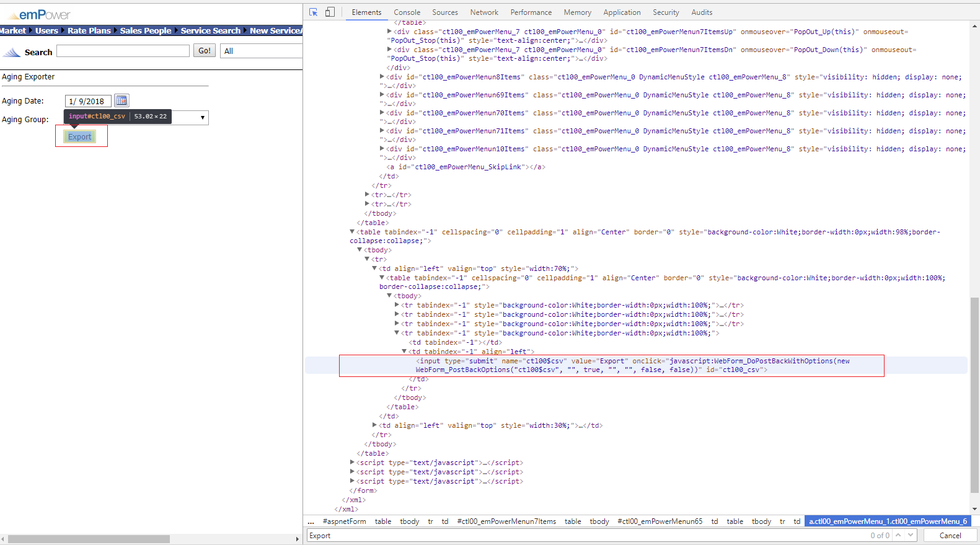The width and height of the screenshot is (980, 545).
Task: Select the input type submit element line
Action: 636,365
